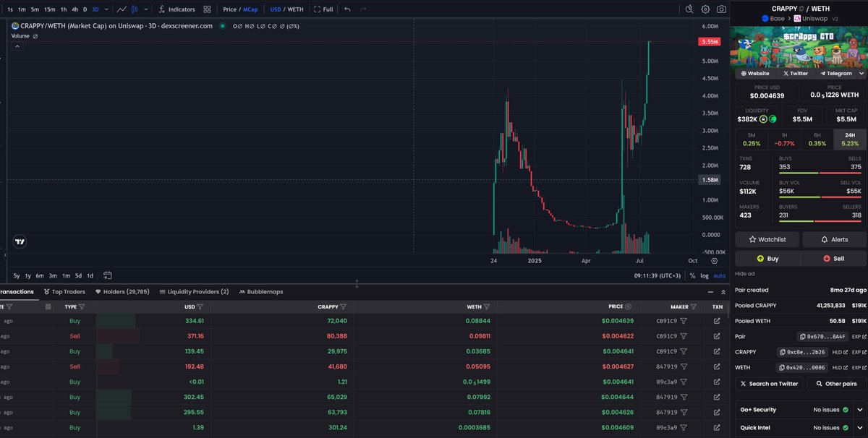Open the chart layout grid icon
868x438 pixels.
tap(208, 9)
